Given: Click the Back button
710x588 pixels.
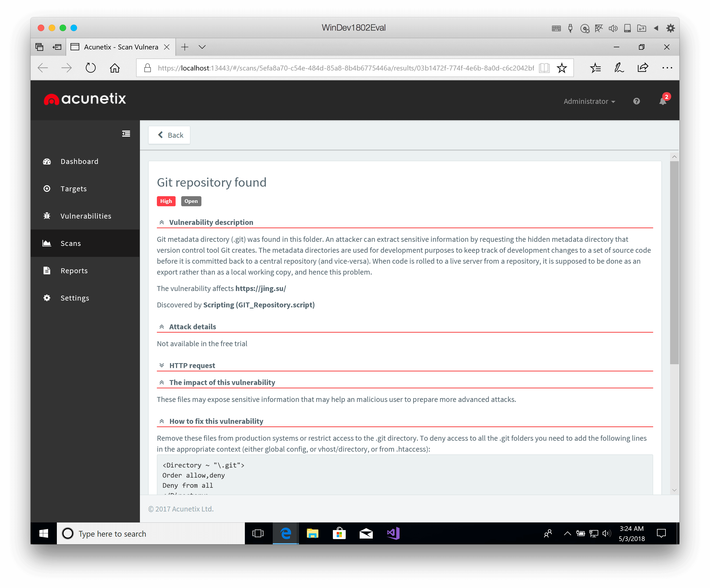Looking at the screenshot, I should click(x=169, y=135).
